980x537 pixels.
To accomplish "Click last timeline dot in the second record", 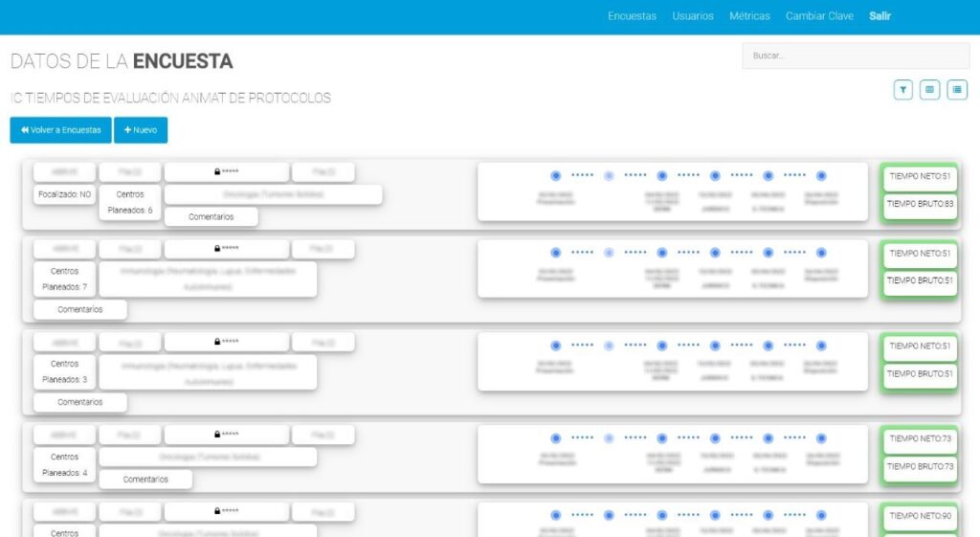I will coord(821,253).
